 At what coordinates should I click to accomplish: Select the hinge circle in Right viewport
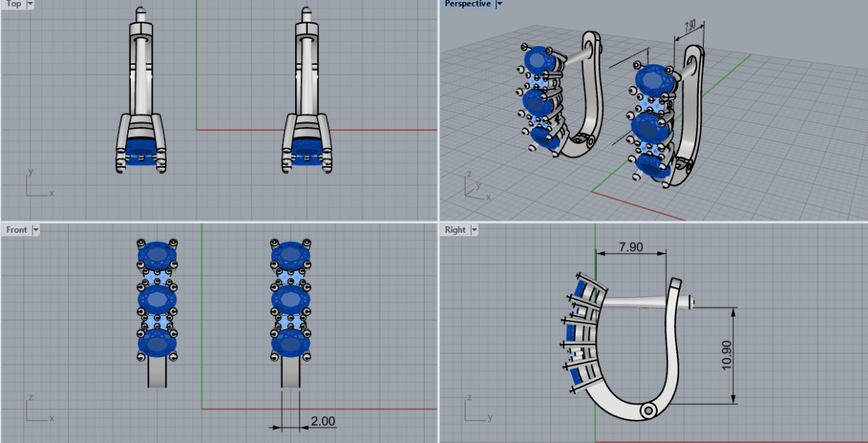[649, 410]
